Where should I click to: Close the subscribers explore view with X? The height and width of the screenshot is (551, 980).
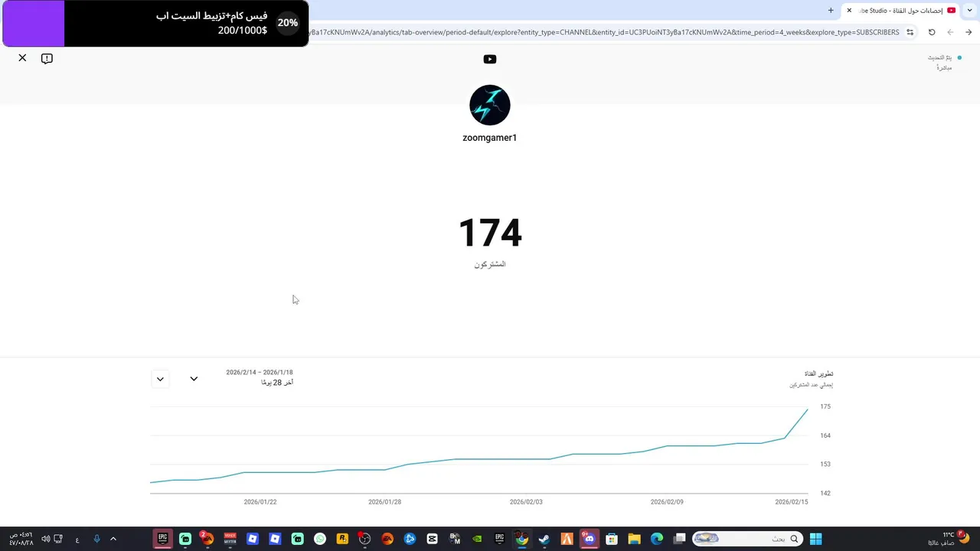(x=22, y=58)
